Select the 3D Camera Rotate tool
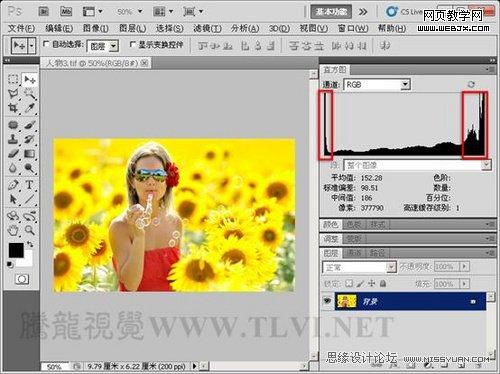 click(30, 216)
